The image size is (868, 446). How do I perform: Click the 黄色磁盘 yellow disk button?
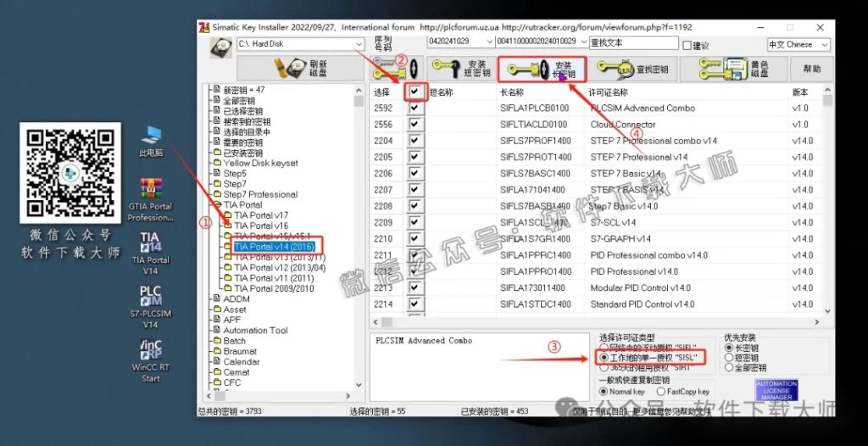[x=735, y=69]
